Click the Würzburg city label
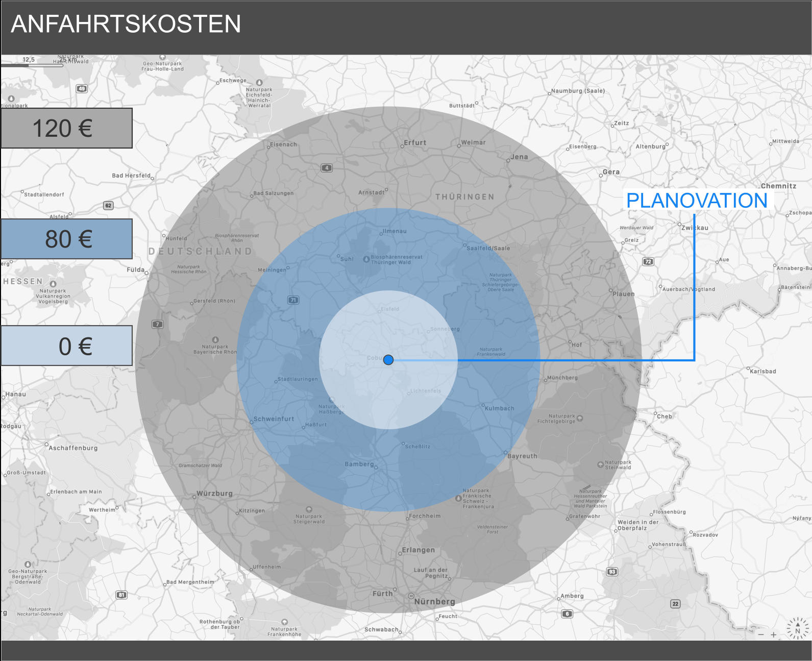The image size is (812, 661). (x=214, y=494)
